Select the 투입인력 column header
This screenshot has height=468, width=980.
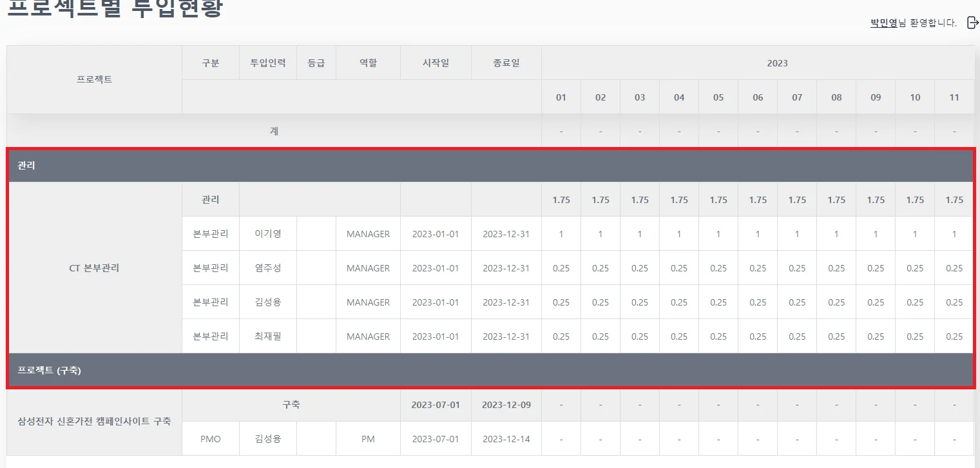pos(268,63)
